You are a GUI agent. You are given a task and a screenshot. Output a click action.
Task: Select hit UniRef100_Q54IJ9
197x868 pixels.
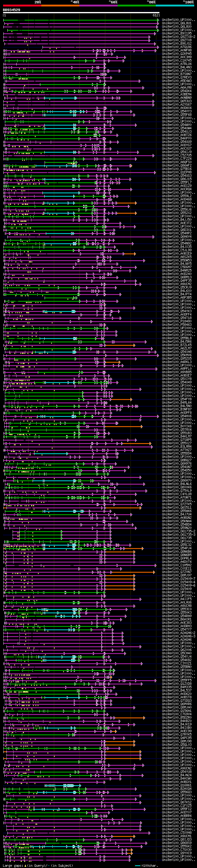(x=177, y=152)
